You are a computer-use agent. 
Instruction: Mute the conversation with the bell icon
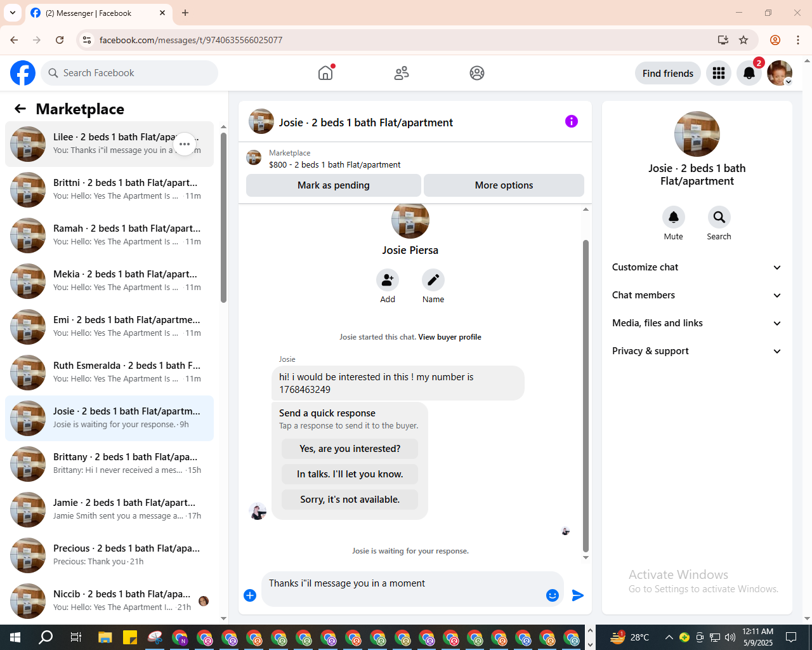[674, 217]
